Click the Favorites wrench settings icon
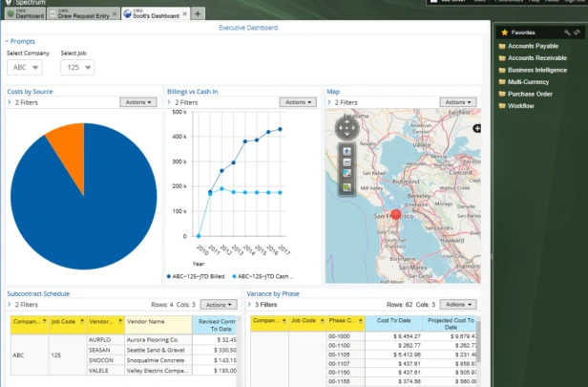 tap(567, 32)
